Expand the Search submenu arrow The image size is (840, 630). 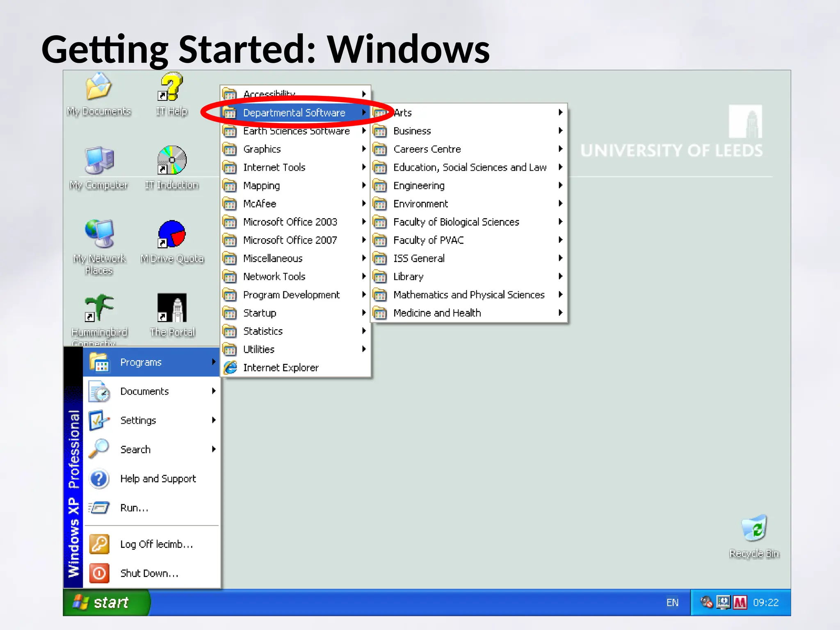214,449
